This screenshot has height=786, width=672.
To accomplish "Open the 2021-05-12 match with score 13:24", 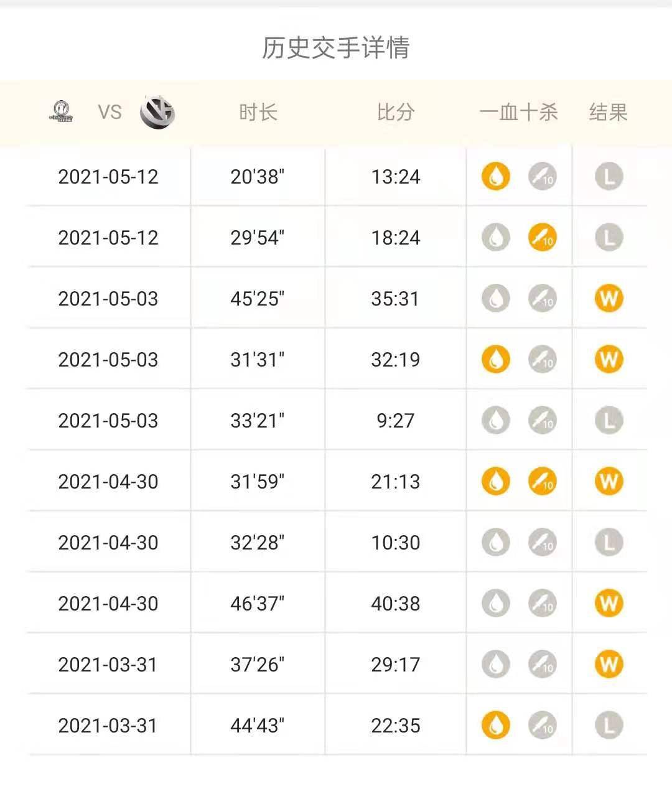I will coord(337,177).
